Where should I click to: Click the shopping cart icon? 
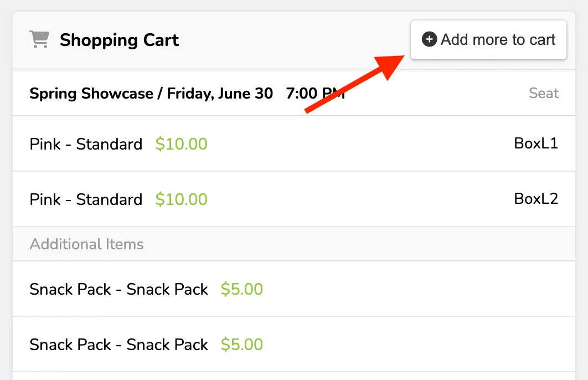(x=39, y=39)
